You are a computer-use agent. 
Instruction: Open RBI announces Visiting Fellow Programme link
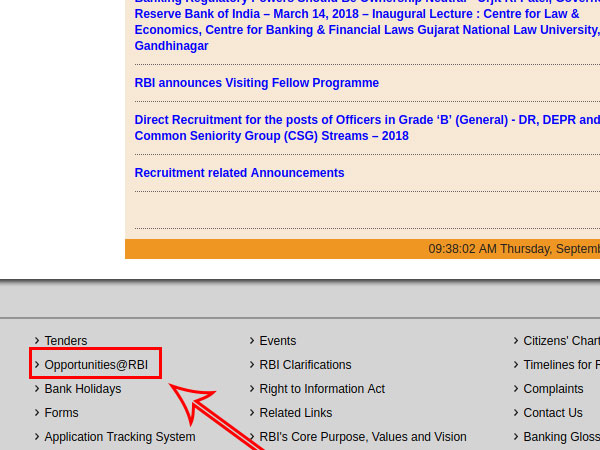point(256,83)
